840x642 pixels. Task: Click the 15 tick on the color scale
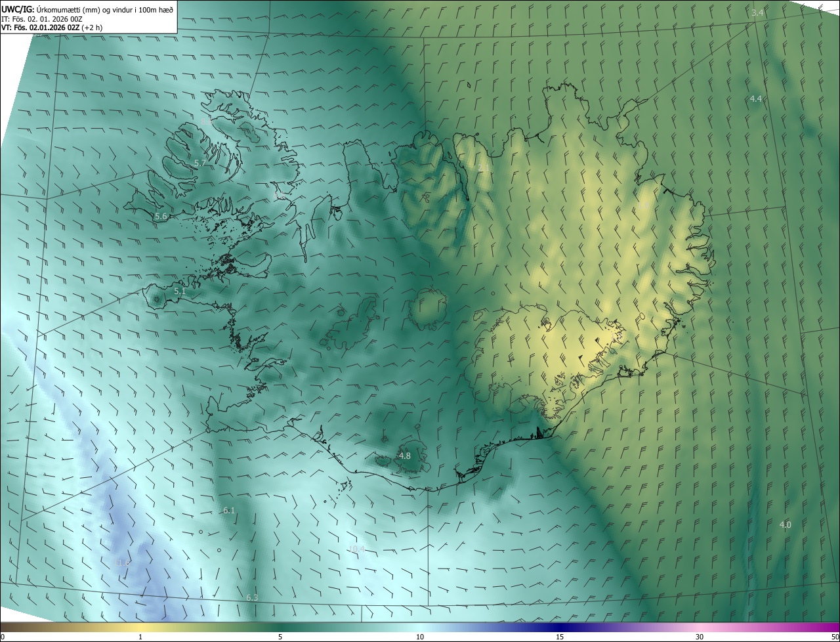click(x=560, y=637)
